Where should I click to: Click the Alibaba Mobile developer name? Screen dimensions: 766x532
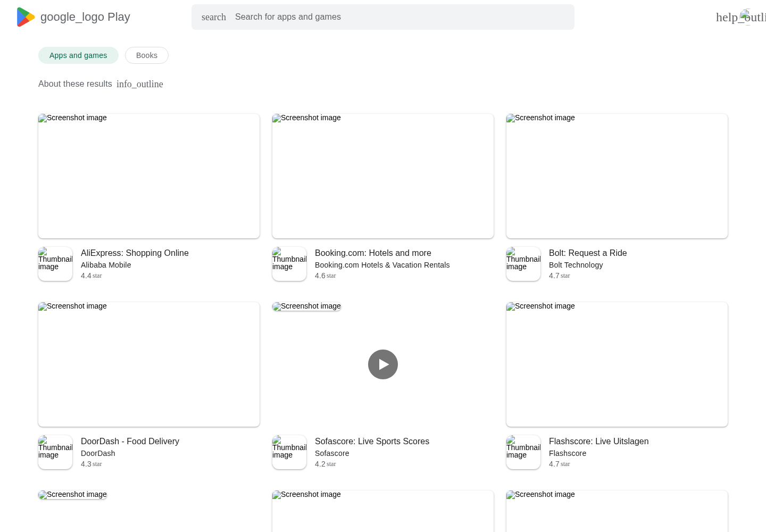(x=106, y=265)
